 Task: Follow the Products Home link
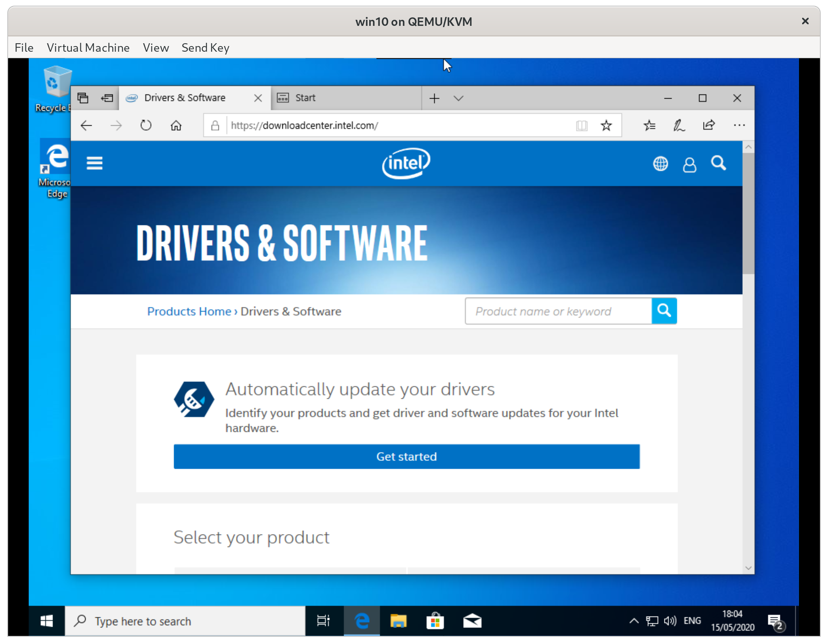point(189,311)
